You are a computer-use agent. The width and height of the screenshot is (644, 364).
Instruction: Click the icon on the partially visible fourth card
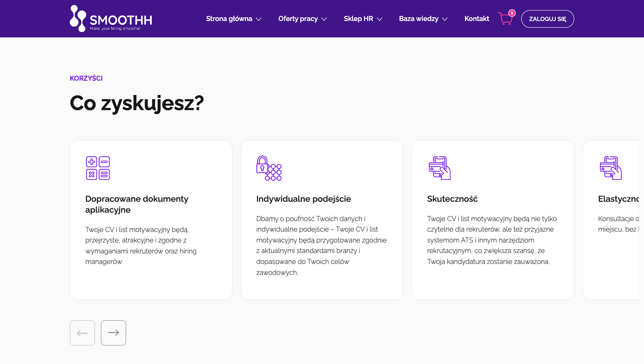coord(610,168)
